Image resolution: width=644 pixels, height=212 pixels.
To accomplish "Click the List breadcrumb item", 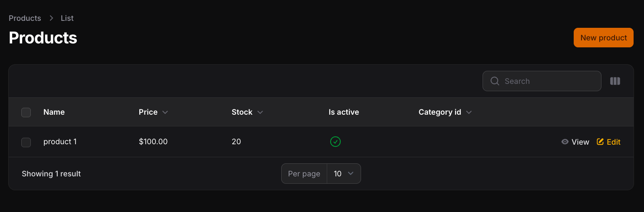I will click(67, 18).
